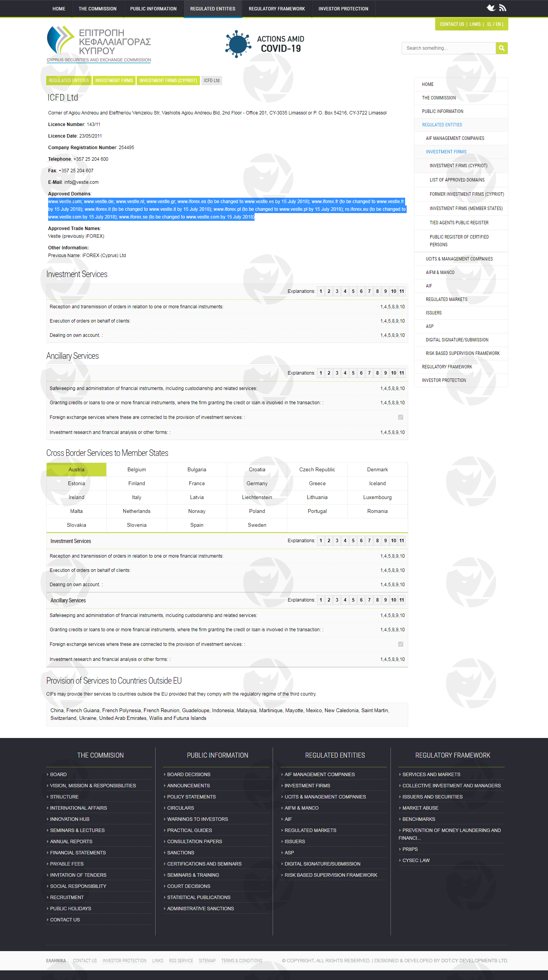
Task: Click explanation number 11 under Investment Services
Action: 402,291
